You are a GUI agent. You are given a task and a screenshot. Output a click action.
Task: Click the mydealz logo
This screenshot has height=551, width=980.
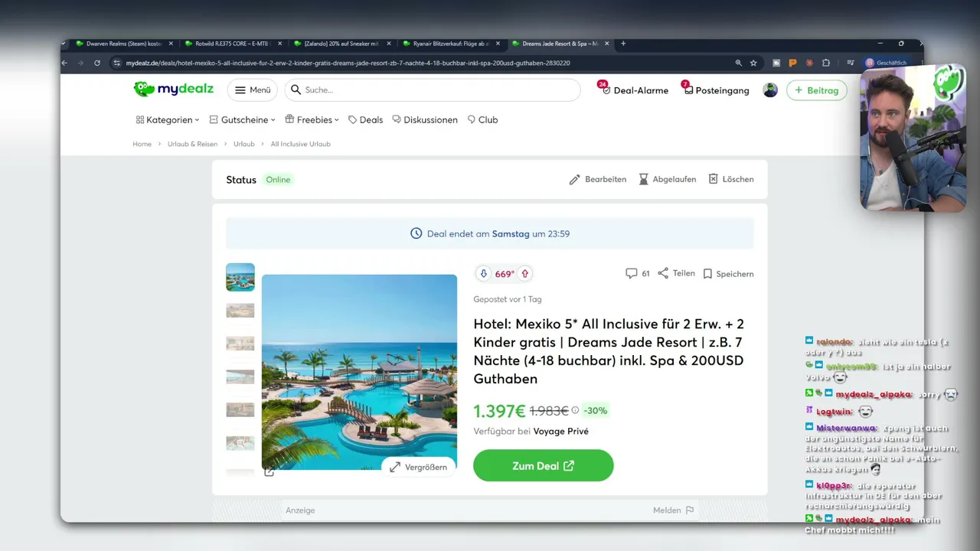[x=174, y=90]
